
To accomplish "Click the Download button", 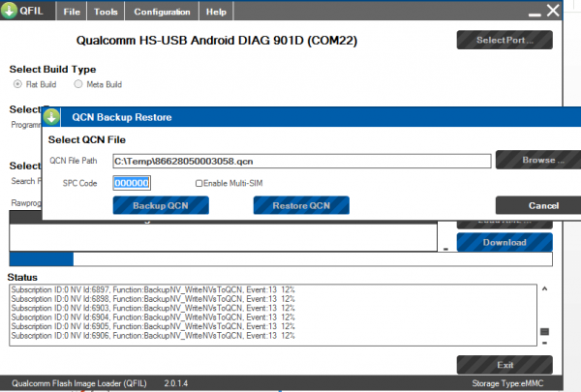I will [505, 242].
